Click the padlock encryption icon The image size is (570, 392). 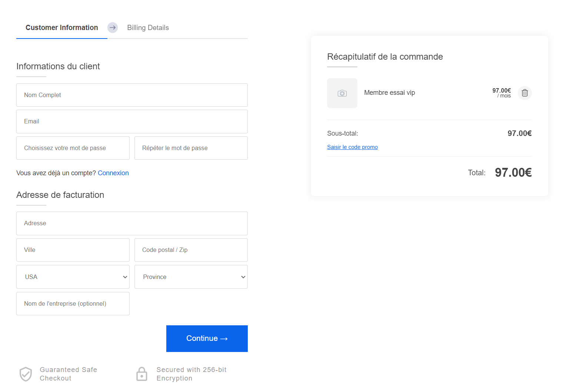(x=141, y=374)
